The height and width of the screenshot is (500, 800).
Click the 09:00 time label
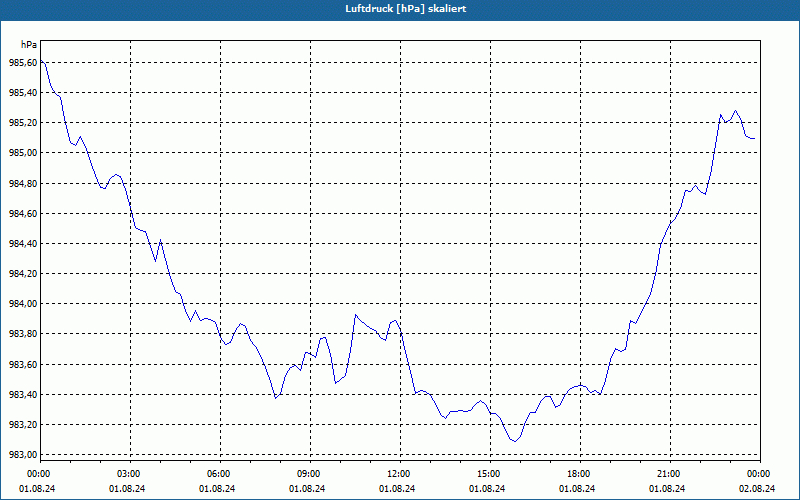(310, 474)
